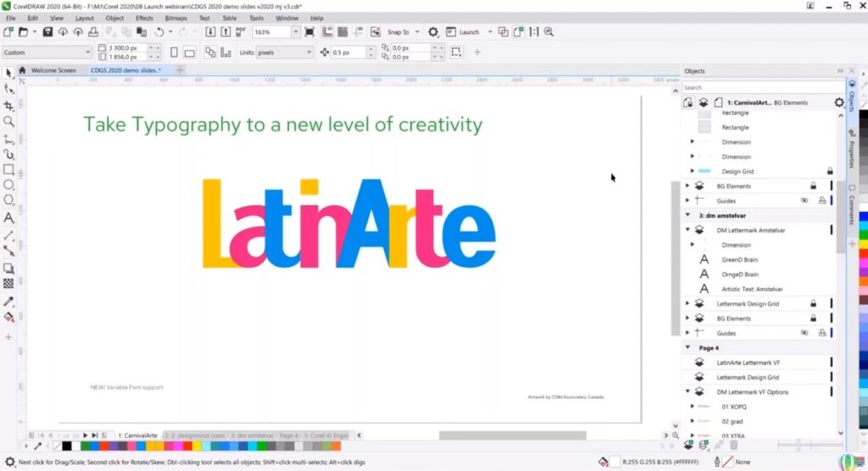Viewport: 868px width, 471px height.
Task: Set page orientation to Portrait
Action: click(x=174, y=53)
